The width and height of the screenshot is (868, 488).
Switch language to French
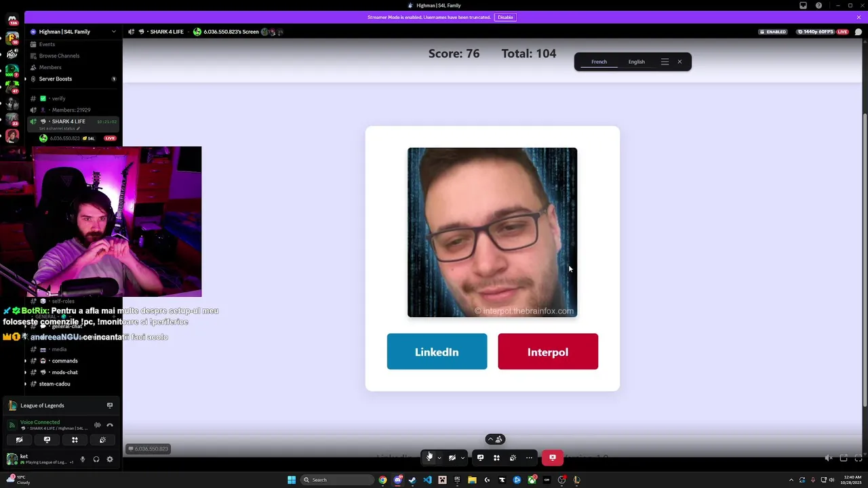[599, 62]
